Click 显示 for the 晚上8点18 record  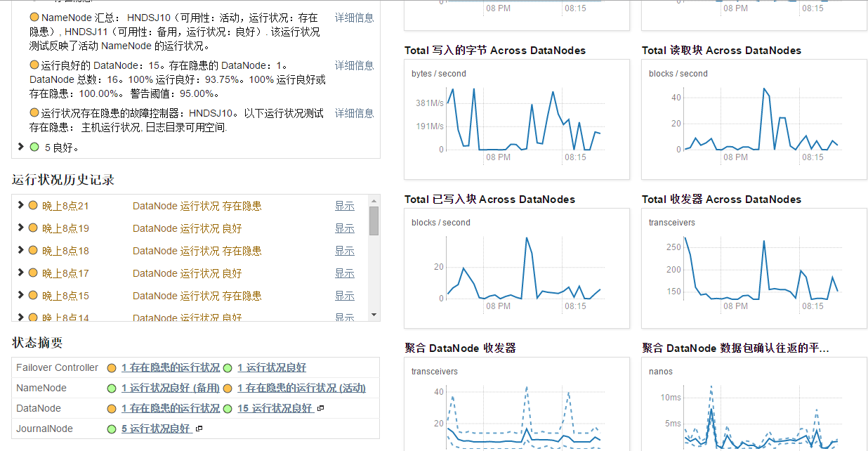(x=345, y=251)
